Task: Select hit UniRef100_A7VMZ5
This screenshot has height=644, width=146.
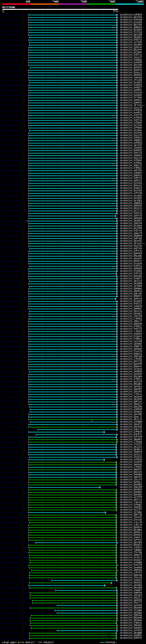Action: pyautogui.click(x=131, y=630)
